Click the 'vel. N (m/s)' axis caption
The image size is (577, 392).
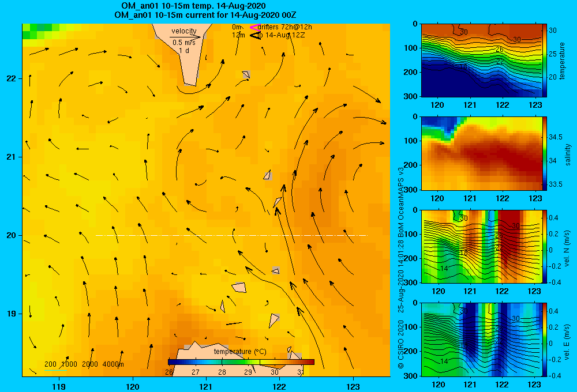pos(567,248)
